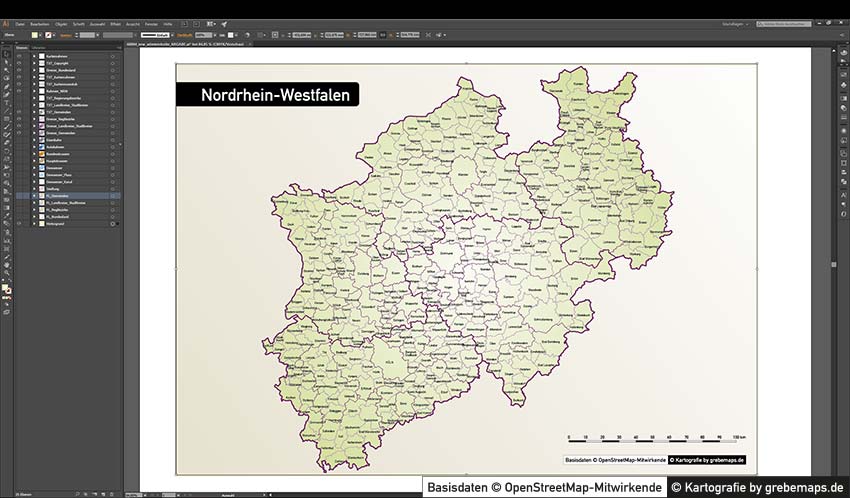Click the Nordrhein-Westfalen title on the map

click(268, 95)
